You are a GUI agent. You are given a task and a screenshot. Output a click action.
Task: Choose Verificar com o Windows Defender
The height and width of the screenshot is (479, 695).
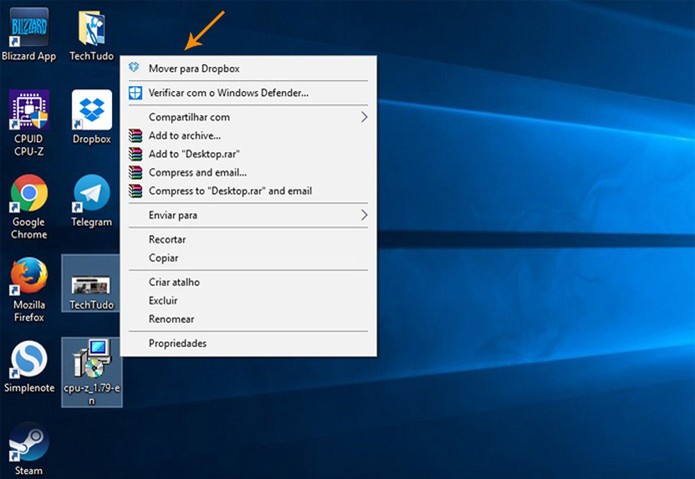pyautogui.click(x=248, y=93)
